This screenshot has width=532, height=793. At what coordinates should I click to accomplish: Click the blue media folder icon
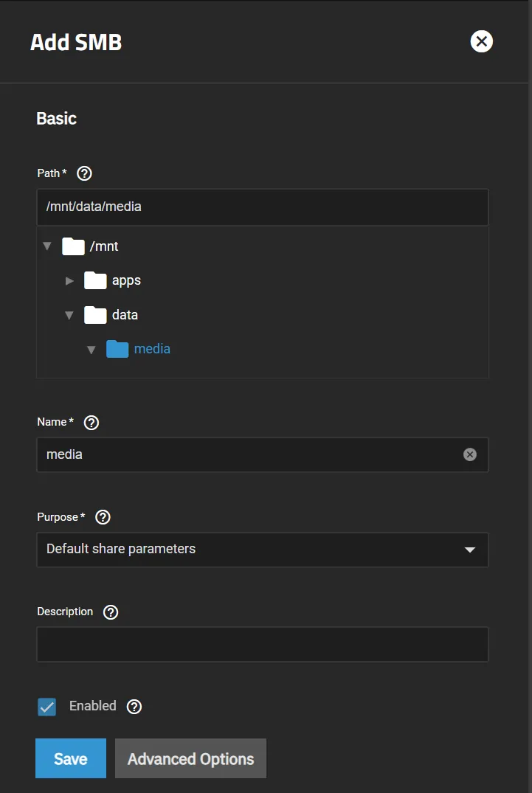click(117, 349)
